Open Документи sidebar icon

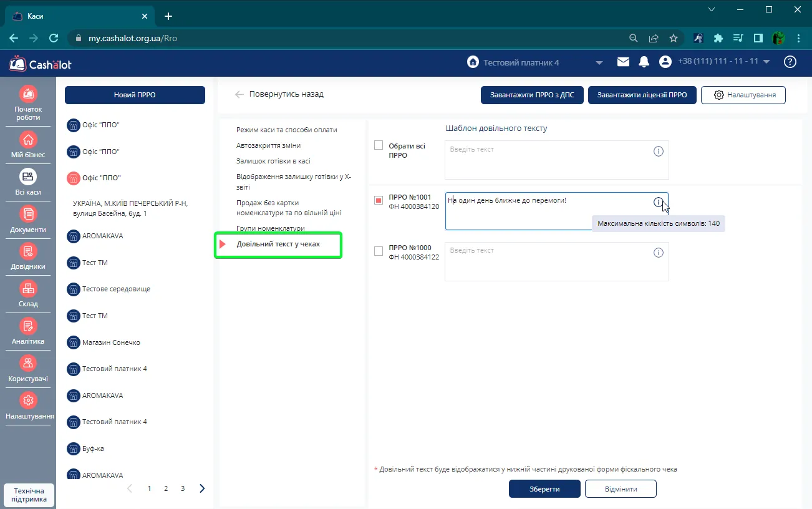(28, 214)
